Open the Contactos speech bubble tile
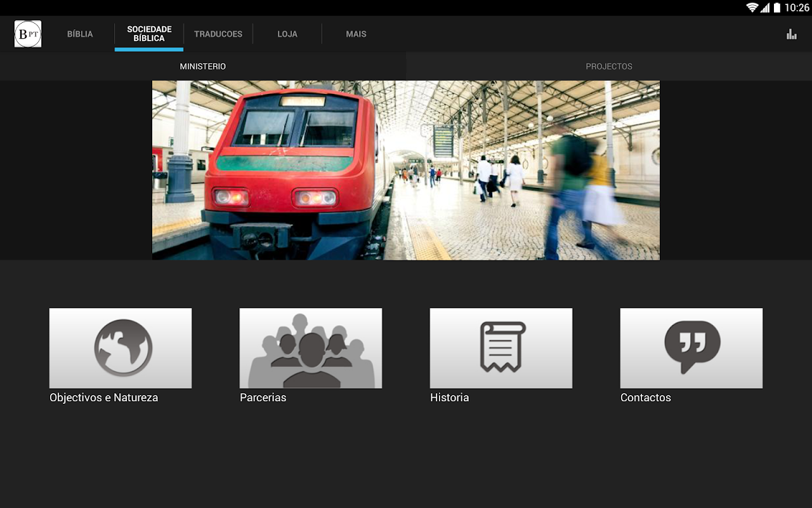Screen dimensions: 812x508 point(691,348)
